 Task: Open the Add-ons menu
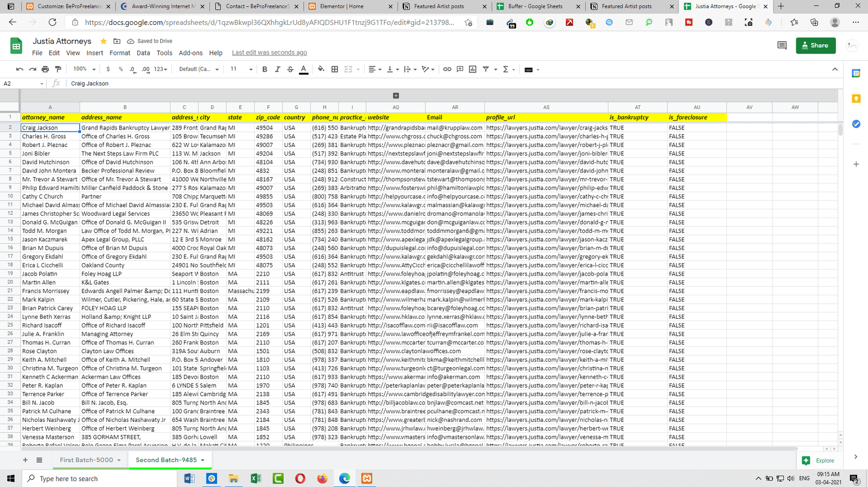coord(190,53)
